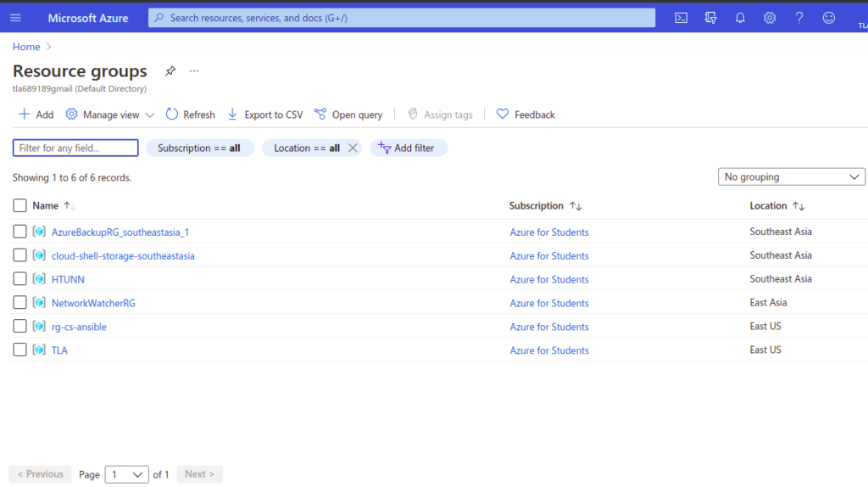Image resolution: width=868 pixels, height=487 pixels.
Task: Click the HTUNN resource group icon
Action: (39, 278)
